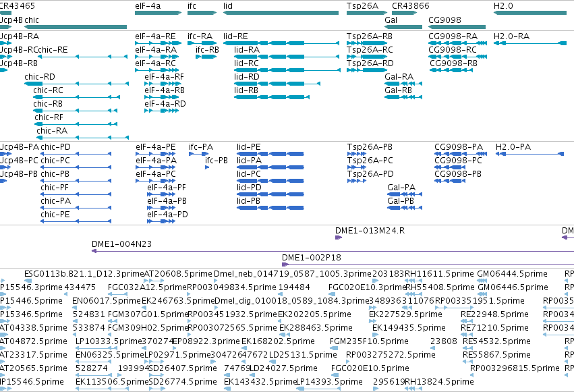Screen dimensions: 574x392
Task: Select the H2.0 gene feature
Action: 530,13
